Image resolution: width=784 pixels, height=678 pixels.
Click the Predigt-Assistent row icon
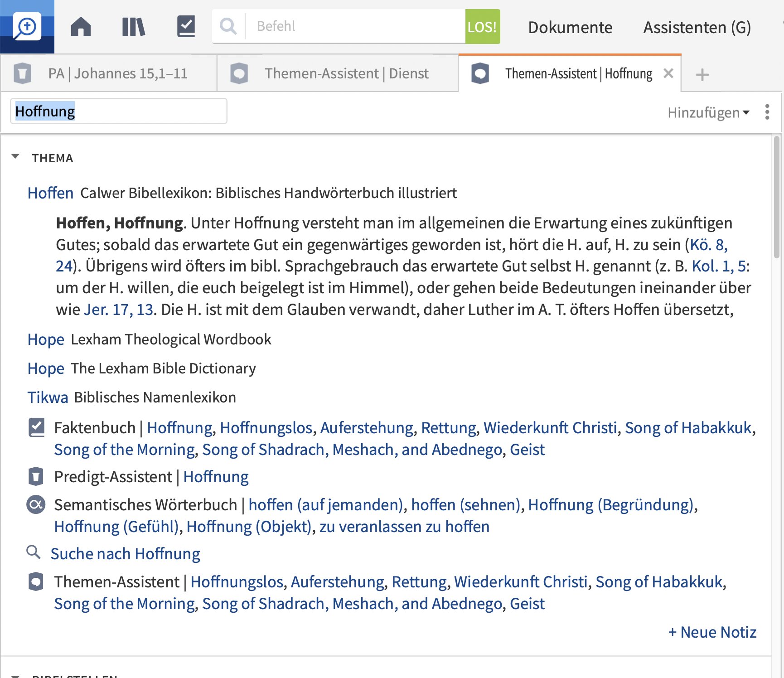coord(36,477)
